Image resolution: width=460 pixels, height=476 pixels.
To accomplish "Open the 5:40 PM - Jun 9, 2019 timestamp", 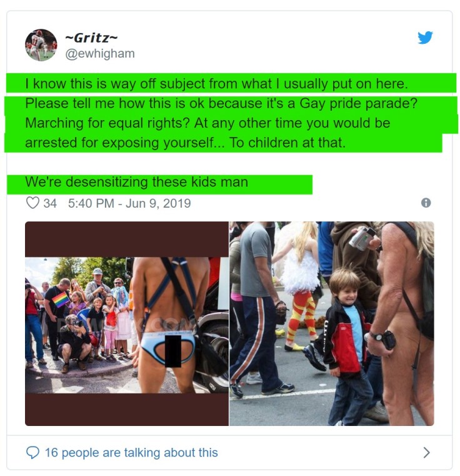I will pyautogui.click(x=129, y=203).
